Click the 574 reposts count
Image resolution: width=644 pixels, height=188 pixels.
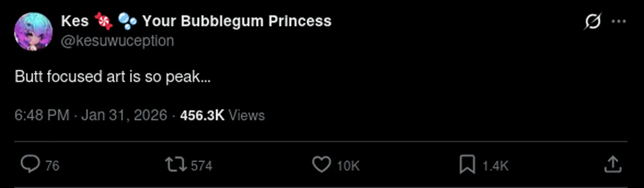(201, 166)
